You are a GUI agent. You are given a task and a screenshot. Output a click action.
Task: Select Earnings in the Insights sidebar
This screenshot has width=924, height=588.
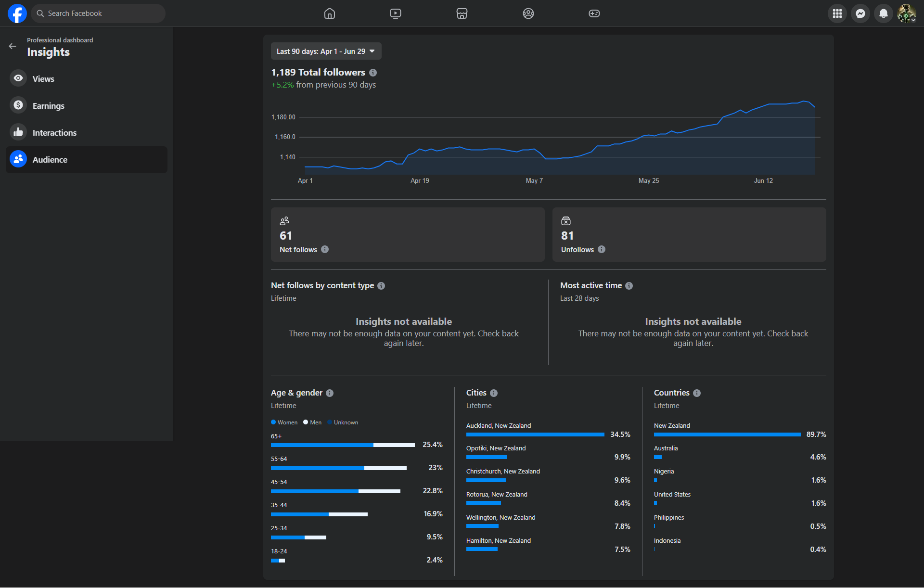tap(48, 105)
